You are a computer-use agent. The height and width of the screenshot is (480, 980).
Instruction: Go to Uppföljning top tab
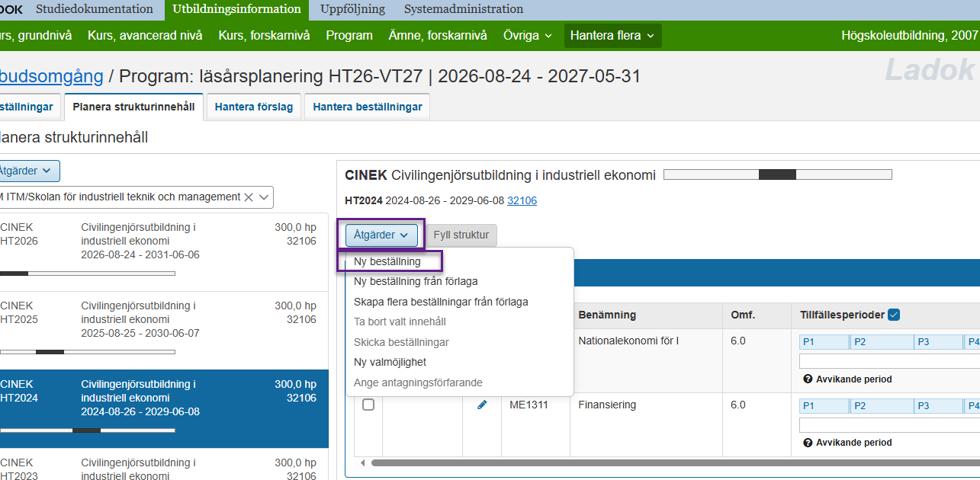click(x=352, y=9)
